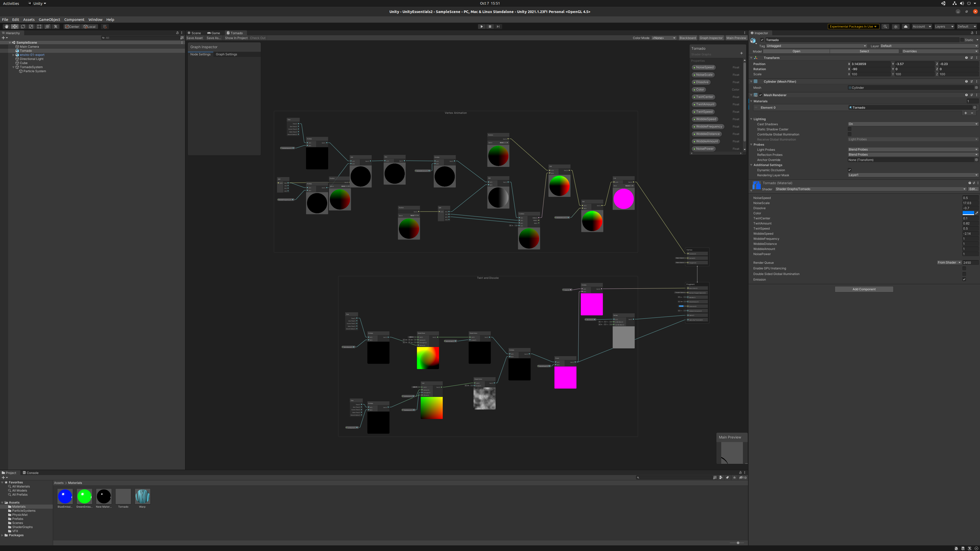Click the play button to enter Play Mode

482,26
